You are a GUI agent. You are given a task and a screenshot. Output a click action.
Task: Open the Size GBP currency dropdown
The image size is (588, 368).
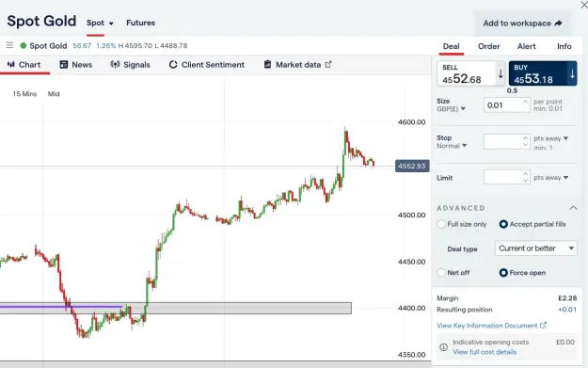pyautogui.click(x=452, y=109)
